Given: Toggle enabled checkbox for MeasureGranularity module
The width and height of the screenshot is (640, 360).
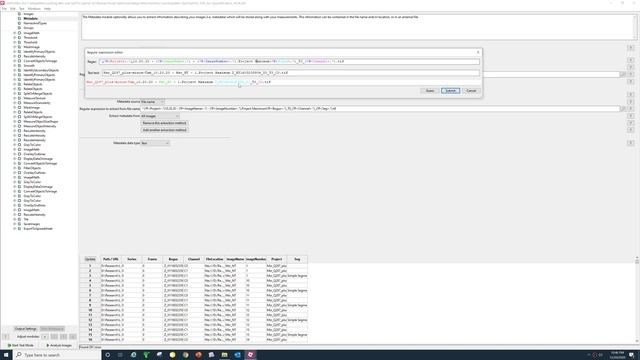Looking at the screenshot, I should [19, 103].
